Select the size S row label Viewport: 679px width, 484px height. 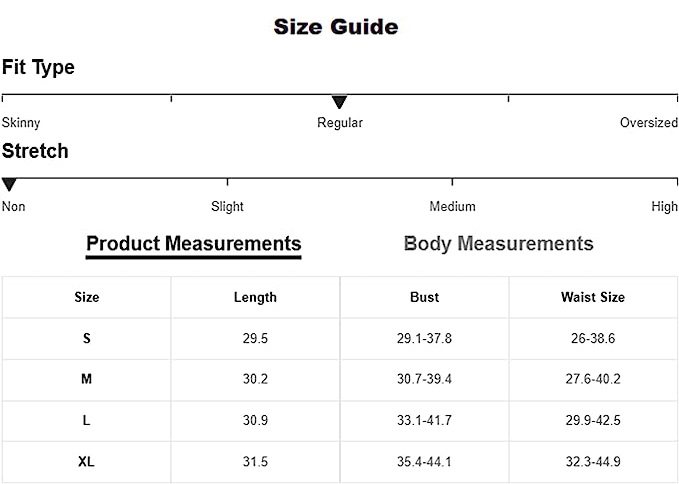[87, 339]
